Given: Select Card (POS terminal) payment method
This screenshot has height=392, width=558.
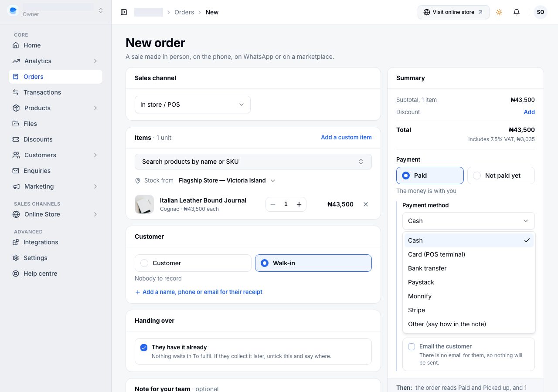Looking at the screenshot, I should click(469, 254).
